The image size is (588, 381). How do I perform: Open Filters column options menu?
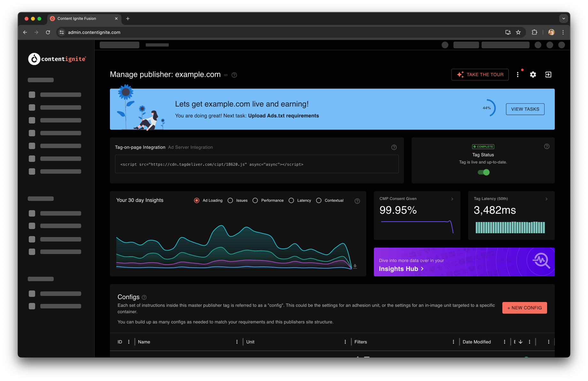tap(453, 342)
